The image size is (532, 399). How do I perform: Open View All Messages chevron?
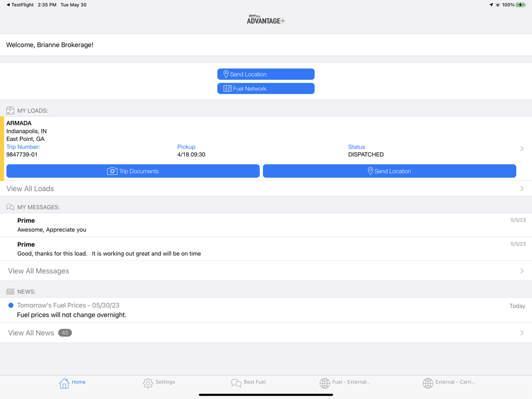522,271
